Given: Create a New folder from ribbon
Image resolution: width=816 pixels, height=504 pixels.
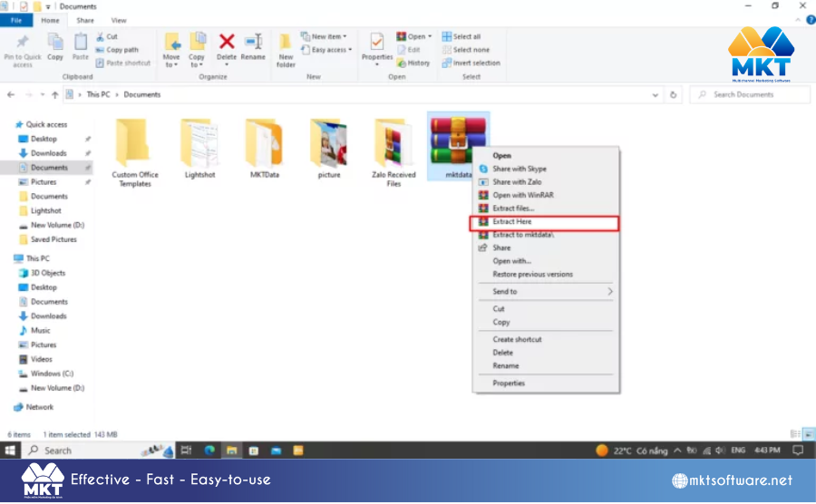Looking at the screenshot, I should click(x=286, y=51).
